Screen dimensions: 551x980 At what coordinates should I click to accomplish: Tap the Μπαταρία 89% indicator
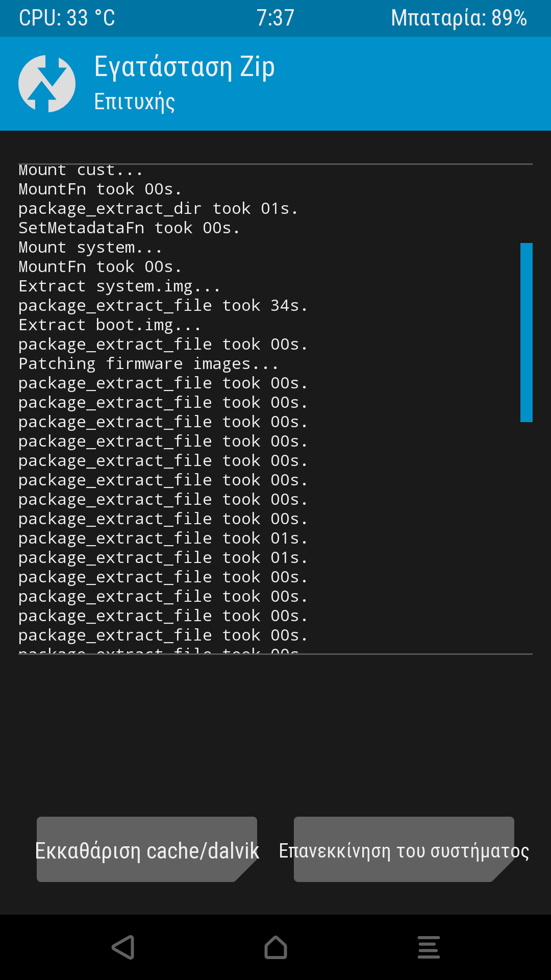[458, 18]
